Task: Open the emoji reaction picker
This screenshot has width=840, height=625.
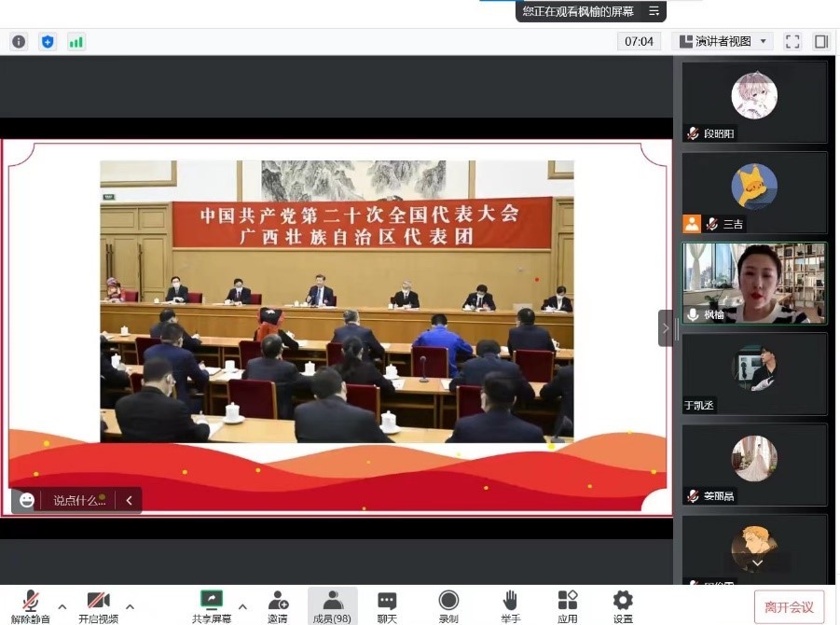Action: click(x=27, y=500)
